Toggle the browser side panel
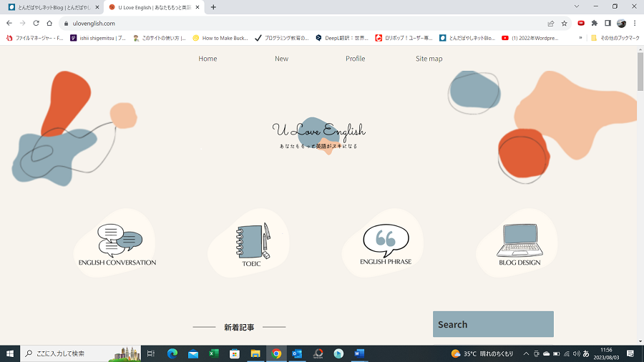The image size is (644, 362). point(608,23)
